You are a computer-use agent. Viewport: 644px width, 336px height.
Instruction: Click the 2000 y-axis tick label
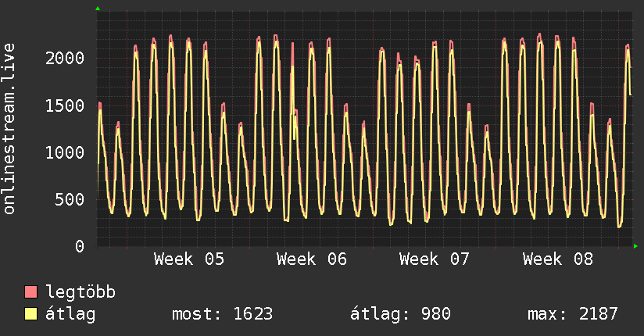click(65, 59)
